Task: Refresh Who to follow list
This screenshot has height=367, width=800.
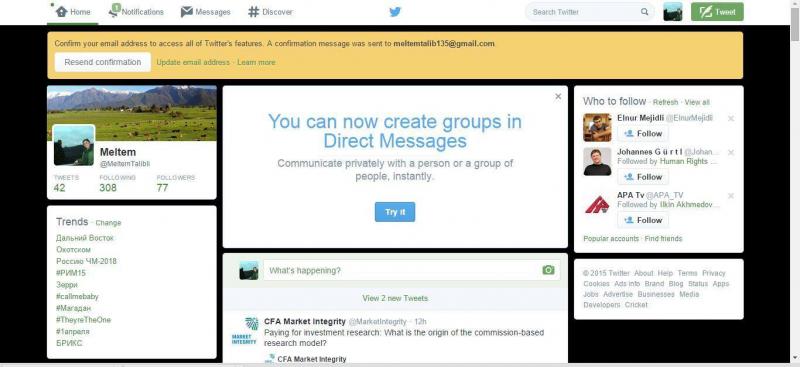Action: coord(665,102)
